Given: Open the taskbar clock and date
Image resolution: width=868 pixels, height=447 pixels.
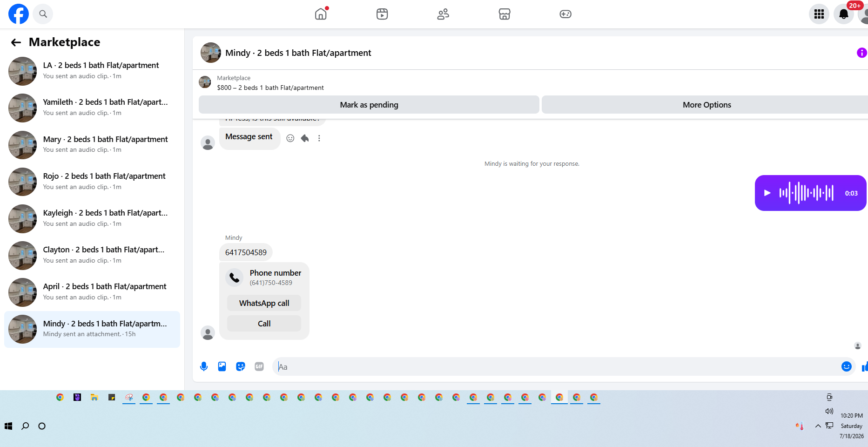Looking at the screenshot, I should (x=852, y=426).
